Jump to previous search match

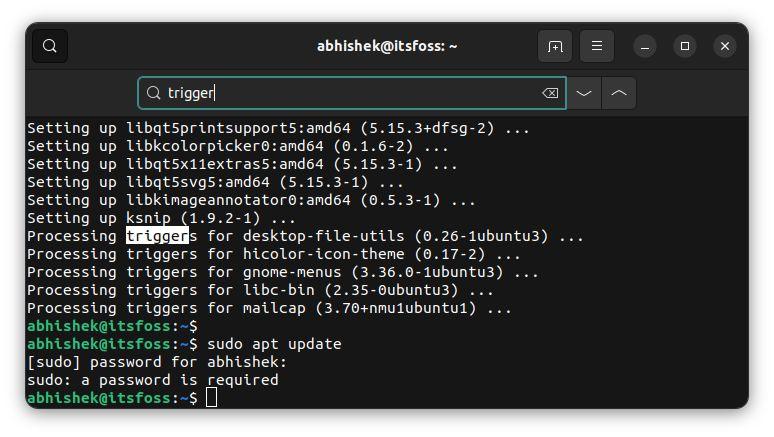coord(619,93)
